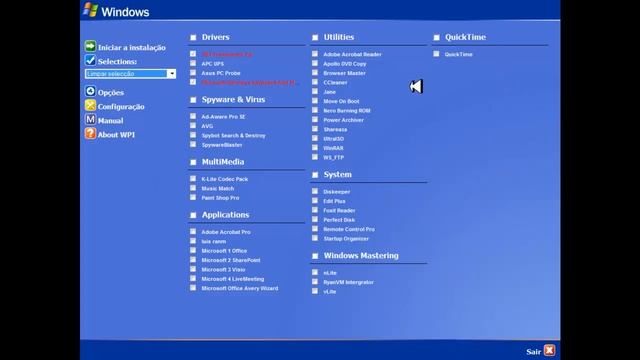Click the Windows flag logo
This screenshot has height=360, width=640.
click(90, 10)
